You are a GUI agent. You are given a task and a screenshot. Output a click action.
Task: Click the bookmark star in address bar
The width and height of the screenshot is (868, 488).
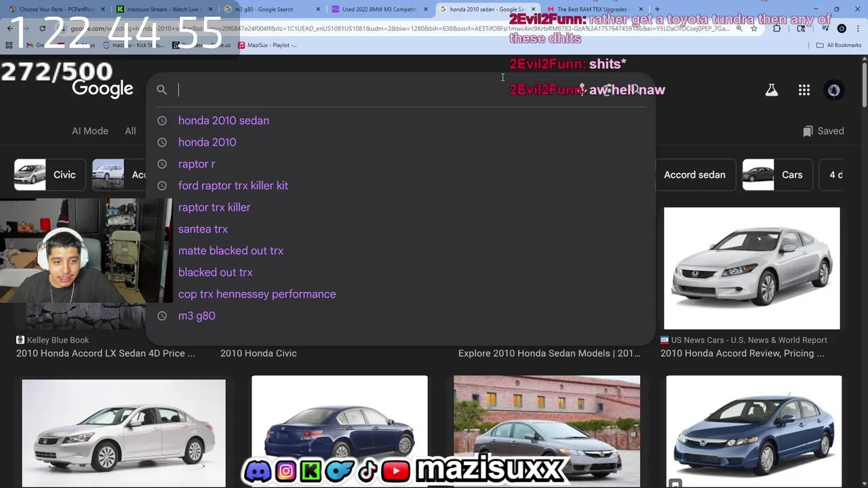[753, 28]
